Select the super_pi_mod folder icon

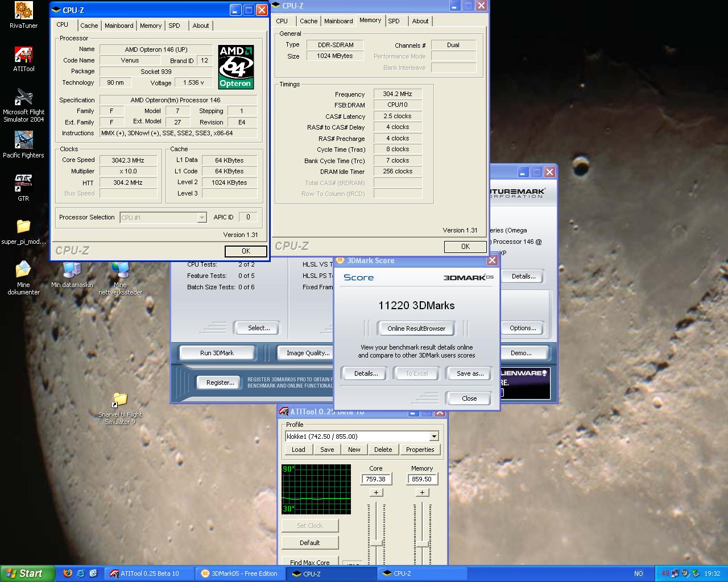point(23,232)
